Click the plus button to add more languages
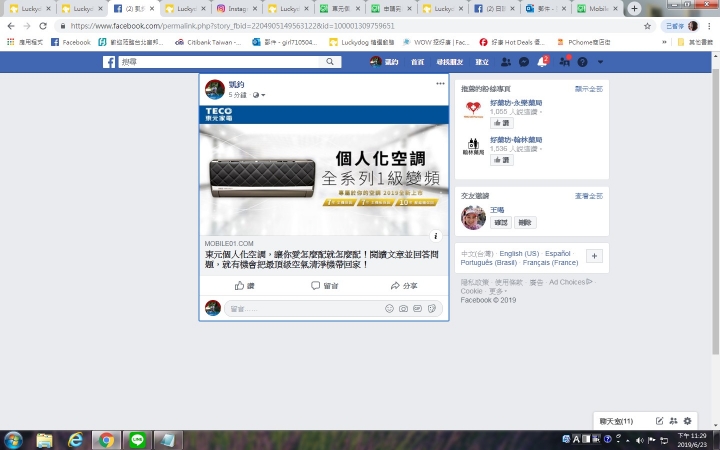This screenshot has width=720, height=450. point(594,256)
